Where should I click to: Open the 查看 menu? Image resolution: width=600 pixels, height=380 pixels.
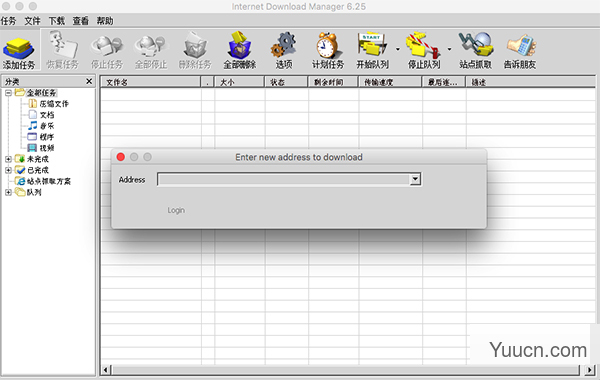click(81, 21)
